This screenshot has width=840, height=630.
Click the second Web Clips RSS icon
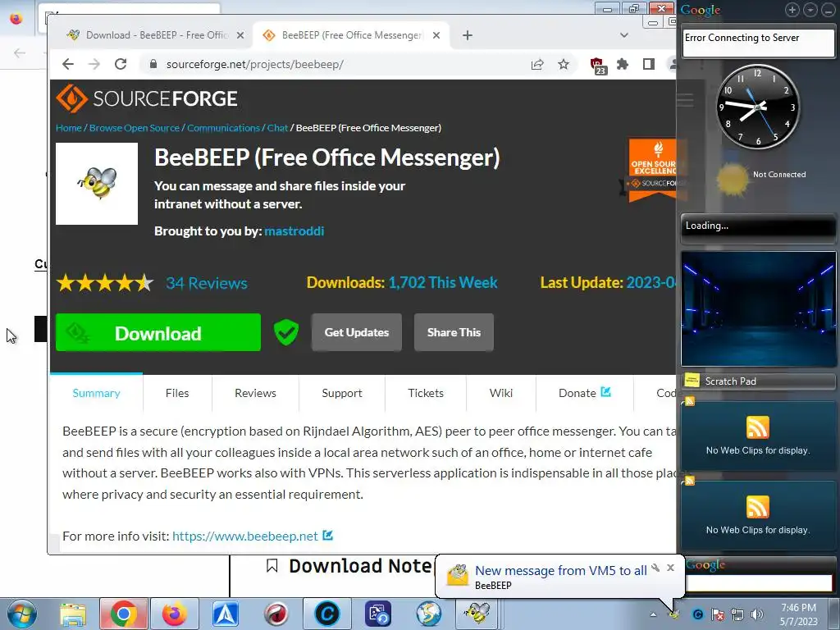coord(757,507)
